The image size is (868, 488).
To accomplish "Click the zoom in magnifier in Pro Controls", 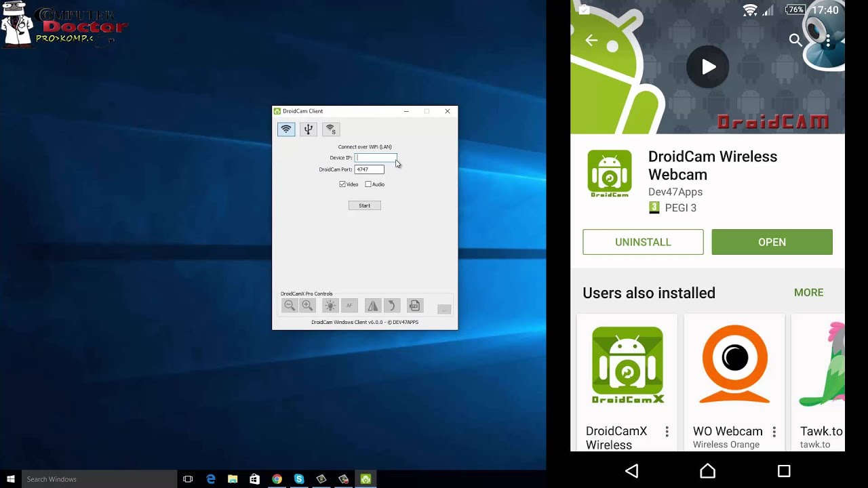I will [307, 306].
